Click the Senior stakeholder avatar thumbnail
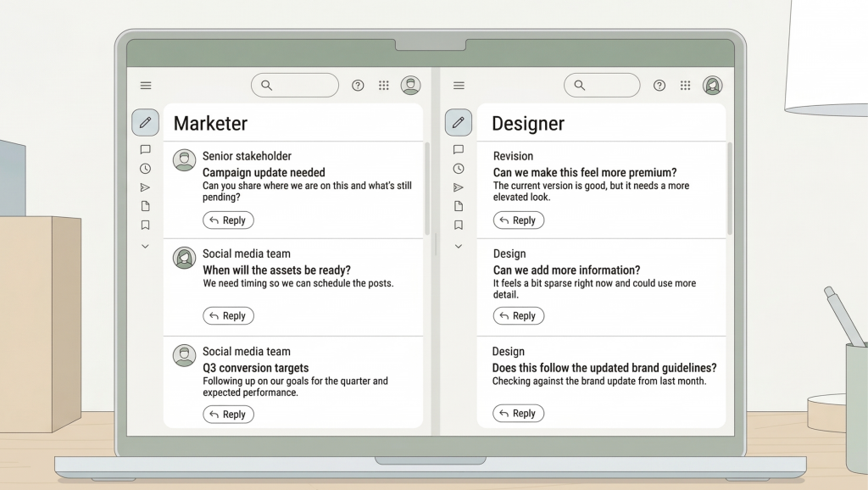This screenshot has width=868, height=490. click(x=184, y=159)
